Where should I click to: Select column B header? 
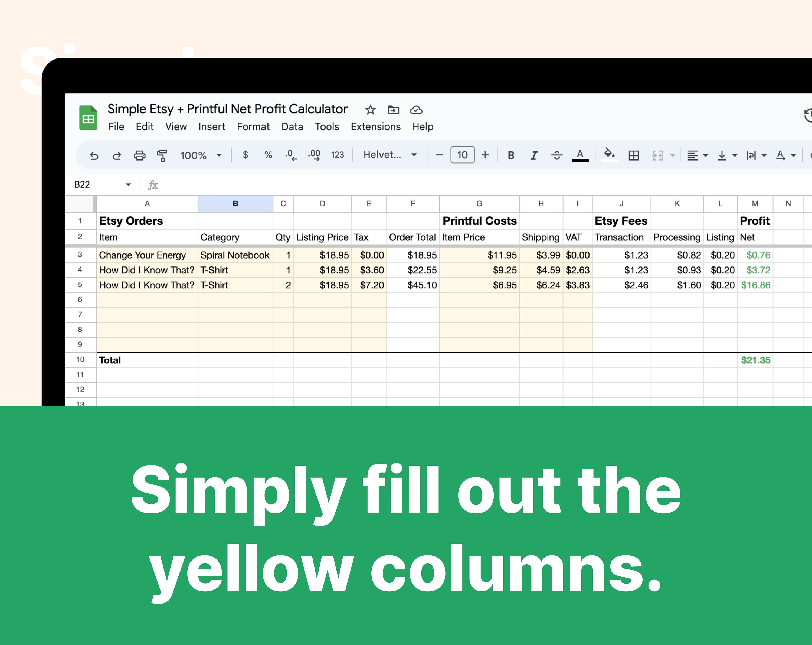(x=235, y=204)
